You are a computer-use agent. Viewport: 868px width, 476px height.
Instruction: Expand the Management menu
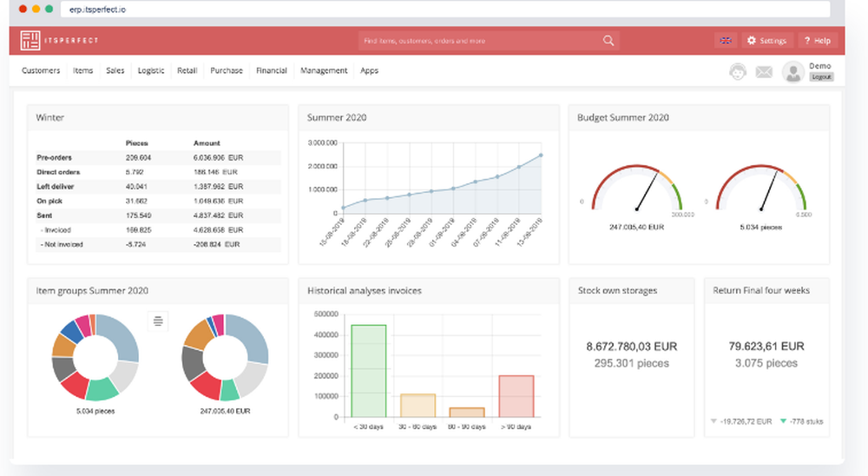(x=324, y=70)
